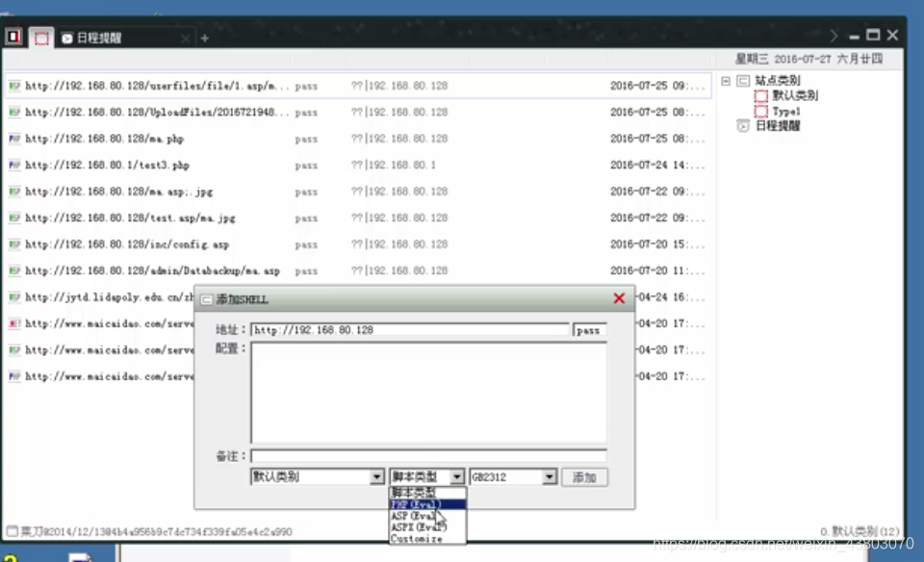Click date cell 2016-07-24 14 of test3.php row

(x=657, y=165)
